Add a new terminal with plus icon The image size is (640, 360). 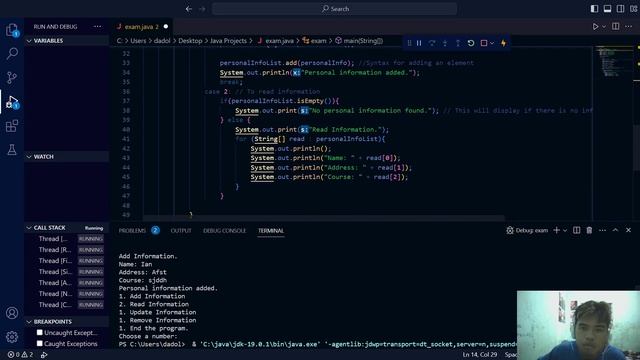(x=556, y=230)
